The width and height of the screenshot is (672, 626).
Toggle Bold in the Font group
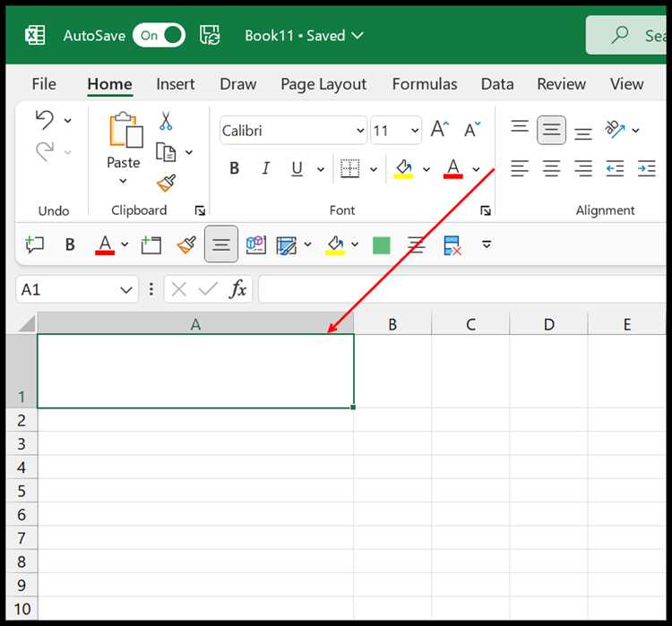[234, 168]
